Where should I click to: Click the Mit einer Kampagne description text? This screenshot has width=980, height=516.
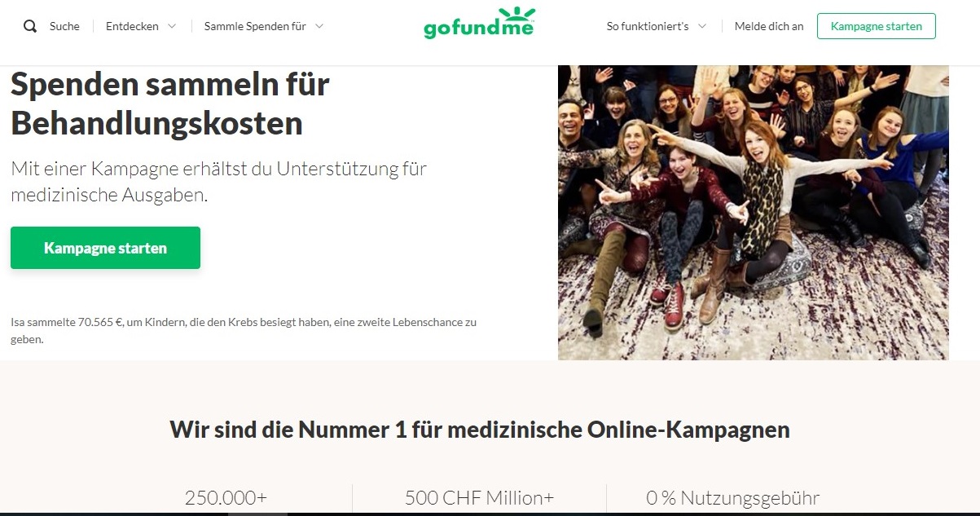click(x=219, y=182)
